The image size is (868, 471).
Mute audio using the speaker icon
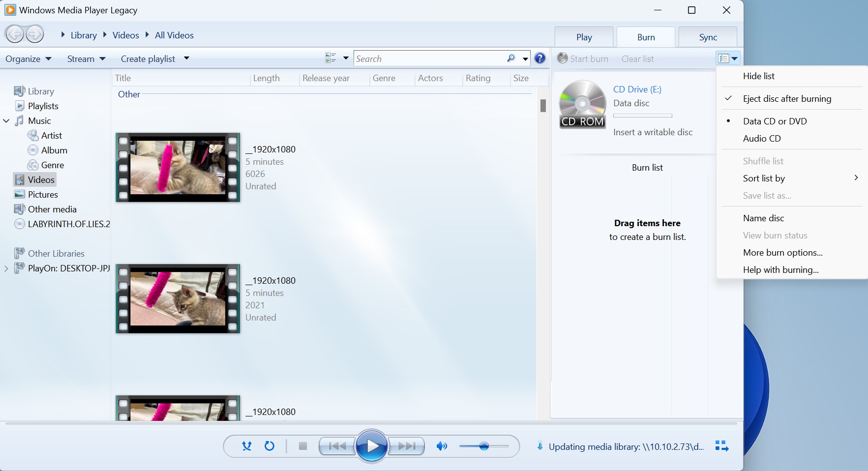click(x=441, y=446)
